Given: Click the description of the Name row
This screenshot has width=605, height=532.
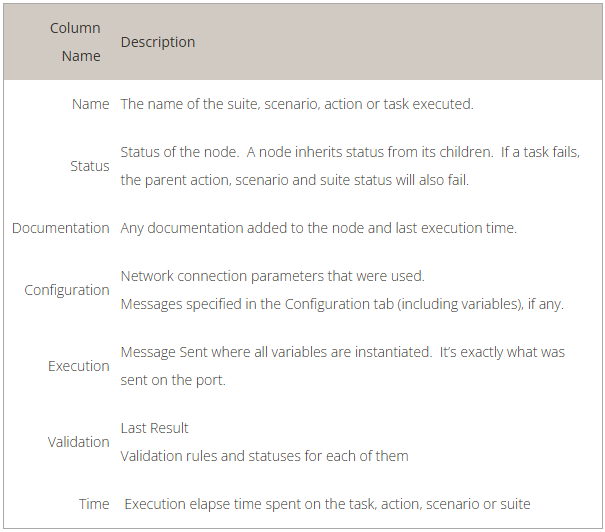Looking at the screenshot, I should click(297, 104).
